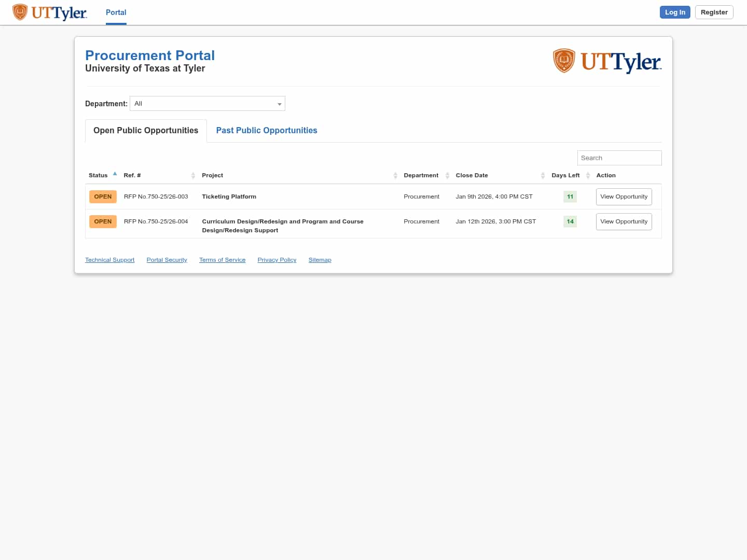This screenshot has height=560, width=747.
Task: Open the Ticketing Platform project title
Action: click(229, 197)
